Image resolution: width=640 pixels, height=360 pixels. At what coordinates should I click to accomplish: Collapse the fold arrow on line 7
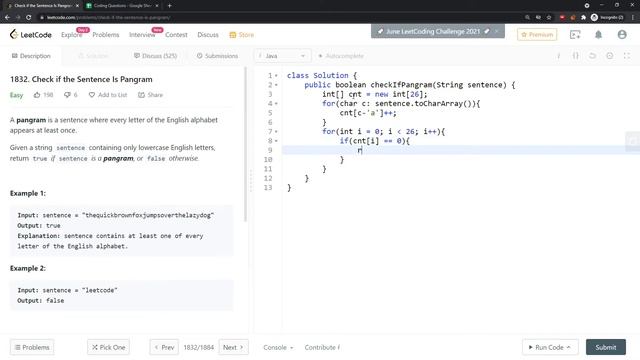(x=276, y=131)
